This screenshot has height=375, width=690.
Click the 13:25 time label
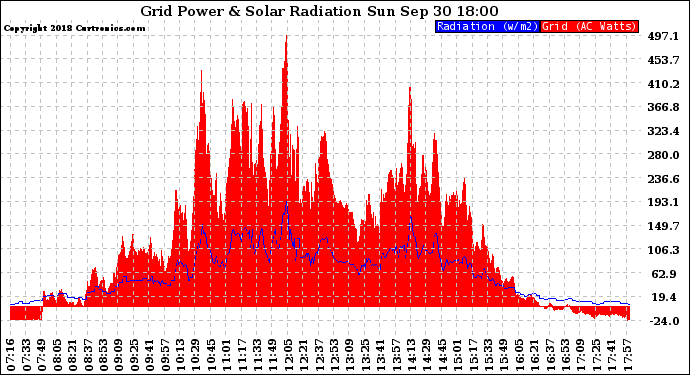pos(365,355)
